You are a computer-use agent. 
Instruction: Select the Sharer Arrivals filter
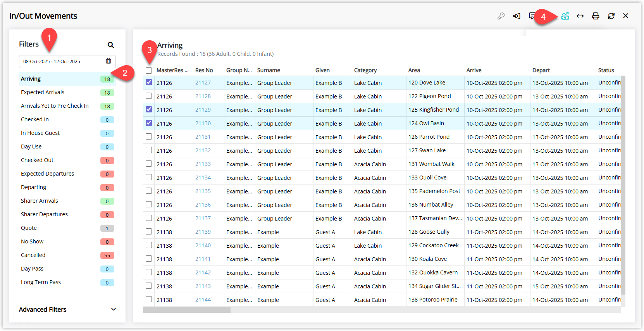point(67,201)
